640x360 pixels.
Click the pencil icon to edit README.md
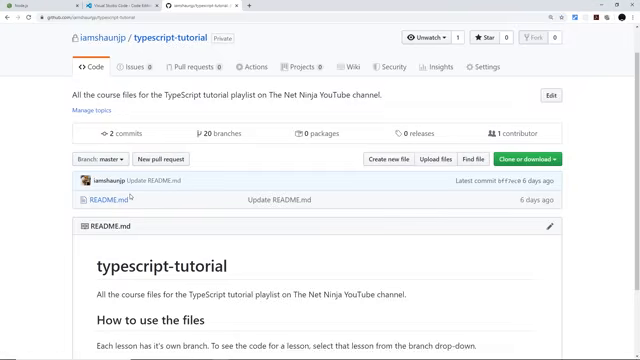tap(550, 226)
